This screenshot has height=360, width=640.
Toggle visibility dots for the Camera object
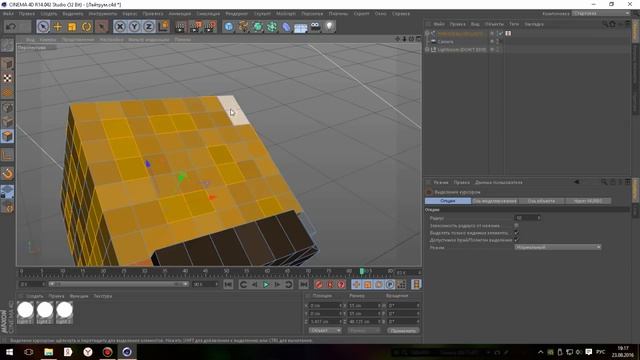pos(497,42)
